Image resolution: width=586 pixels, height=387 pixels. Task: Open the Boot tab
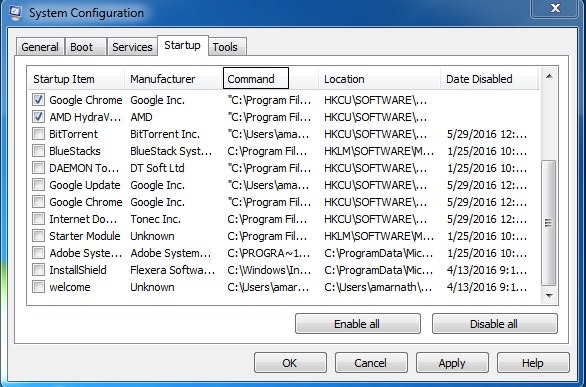coord(86,47)
